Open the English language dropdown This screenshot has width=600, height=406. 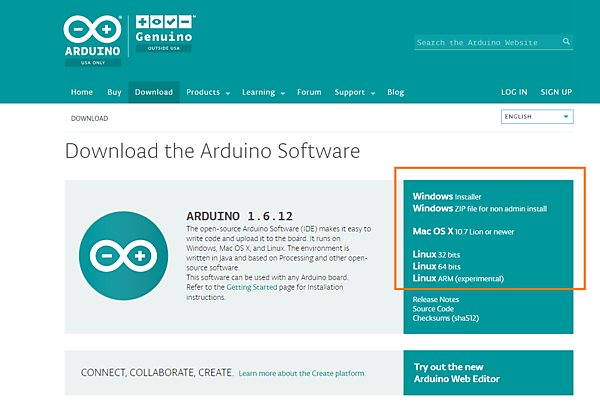[x=537, y=117]
